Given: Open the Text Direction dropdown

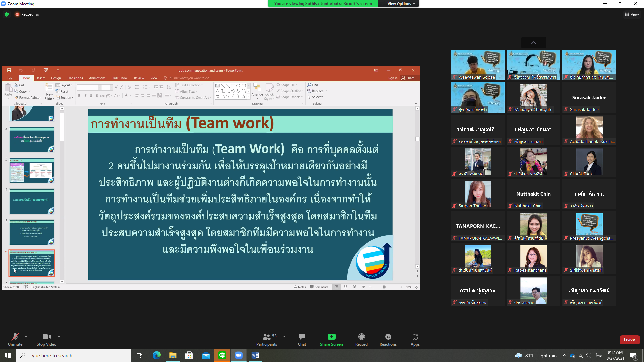Looking at the screenshot, I should pyautogui.click(x=189, y=85).
